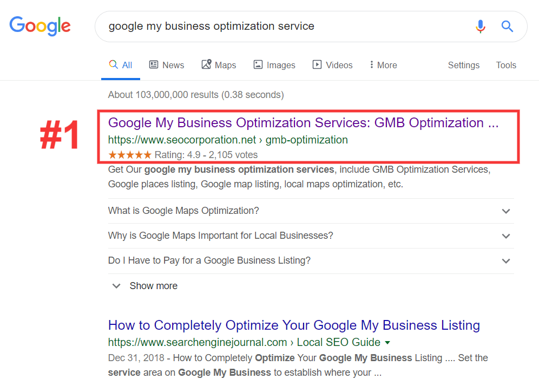Click the News tab newspaper icon

point(153,64)
